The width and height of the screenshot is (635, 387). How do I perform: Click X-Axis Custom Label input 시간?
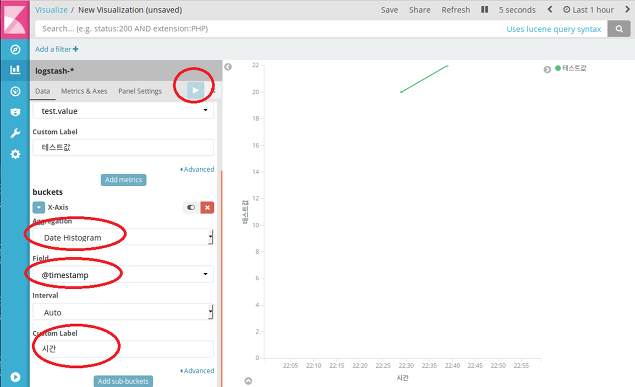point(123,349)
